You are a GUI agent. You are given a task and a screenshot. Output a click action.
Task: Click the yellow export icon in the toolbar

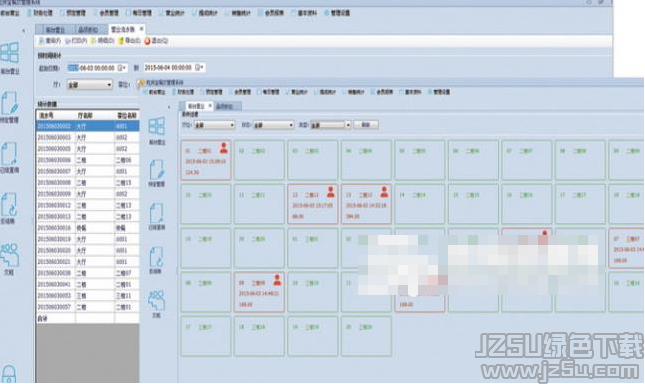tap(121, 41)
